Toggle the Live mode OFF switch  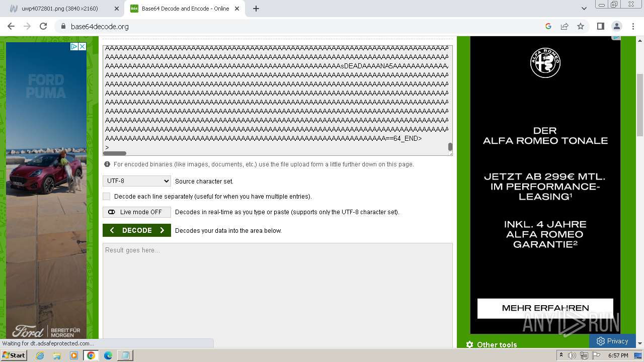137,212
